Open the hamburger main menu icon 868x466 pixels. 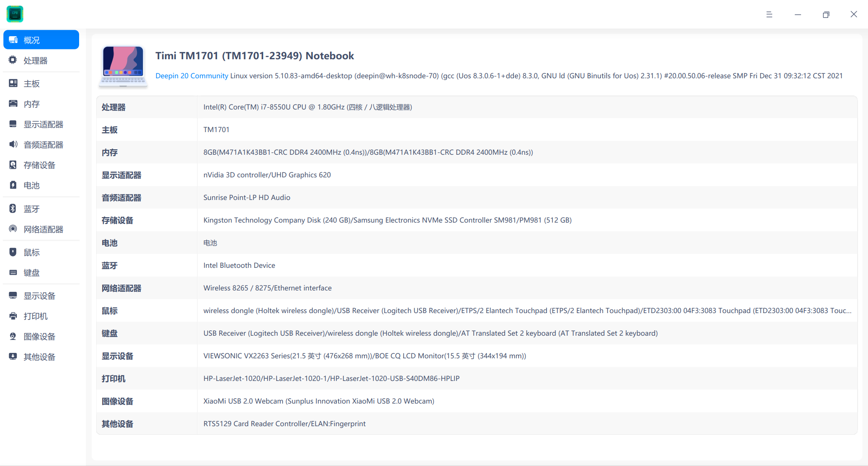point(769,14)
